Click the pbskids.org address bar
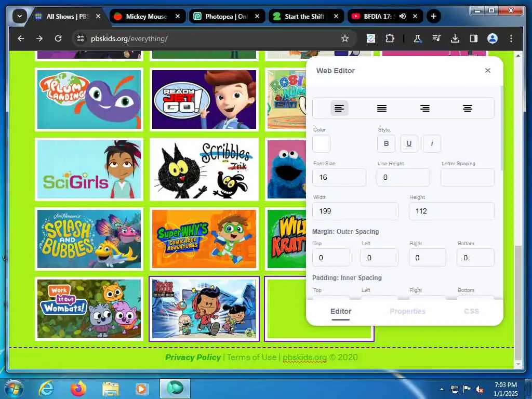The image size is (532, 399). point(214,38)
